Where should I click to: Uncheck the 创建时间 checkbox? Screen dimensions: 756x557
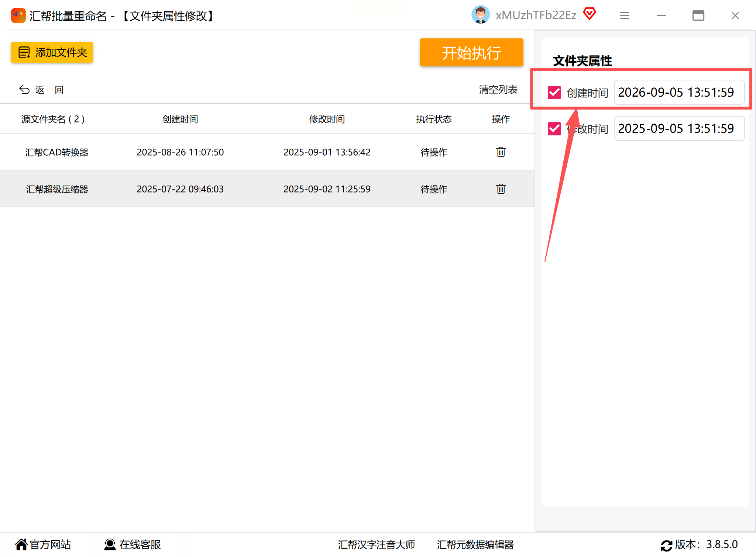(554, 92)
